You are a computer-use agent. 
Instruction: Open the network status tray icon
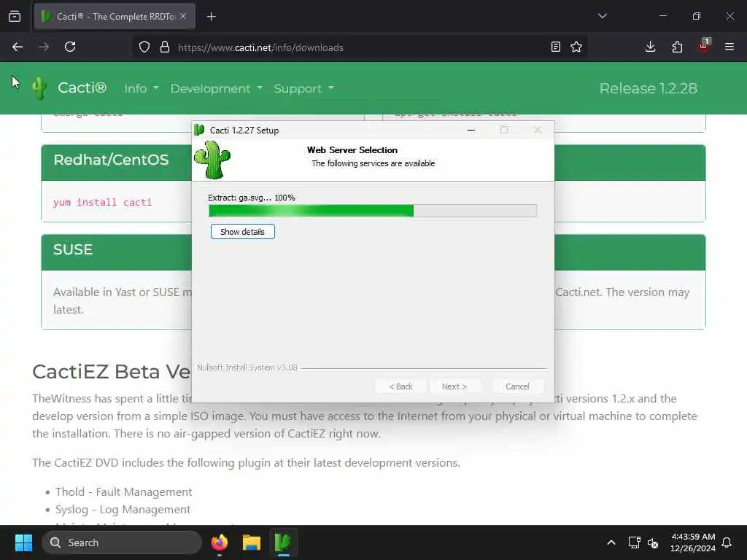[x=635, y=542]
